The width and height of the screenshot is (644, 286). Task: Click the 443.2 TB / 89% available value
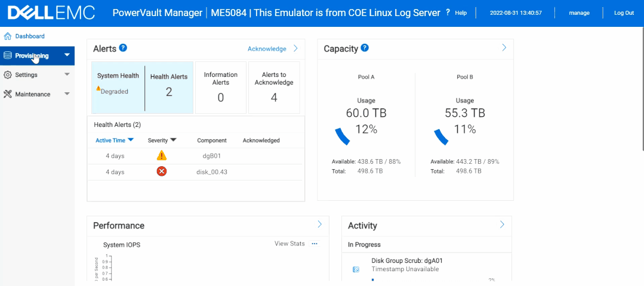point(478,162)
